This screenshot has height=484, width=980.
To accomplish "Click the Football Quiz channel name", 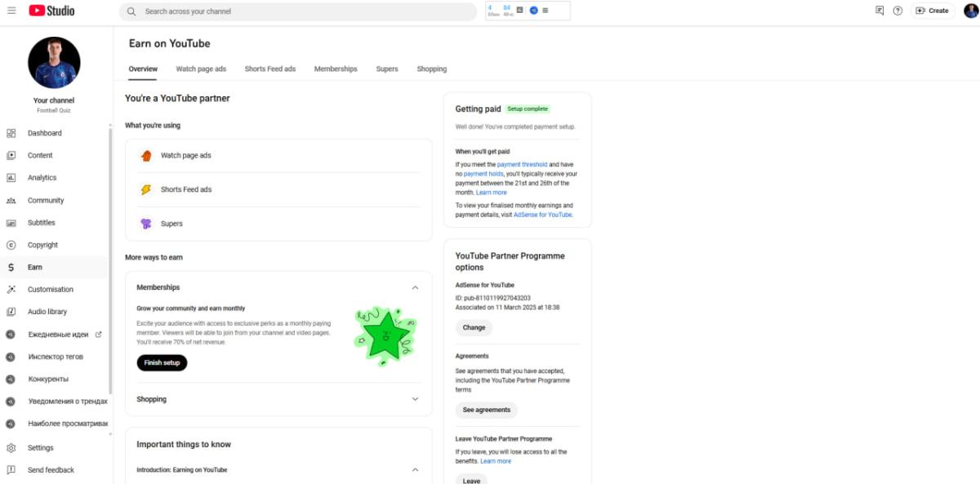I will point(54,110).
